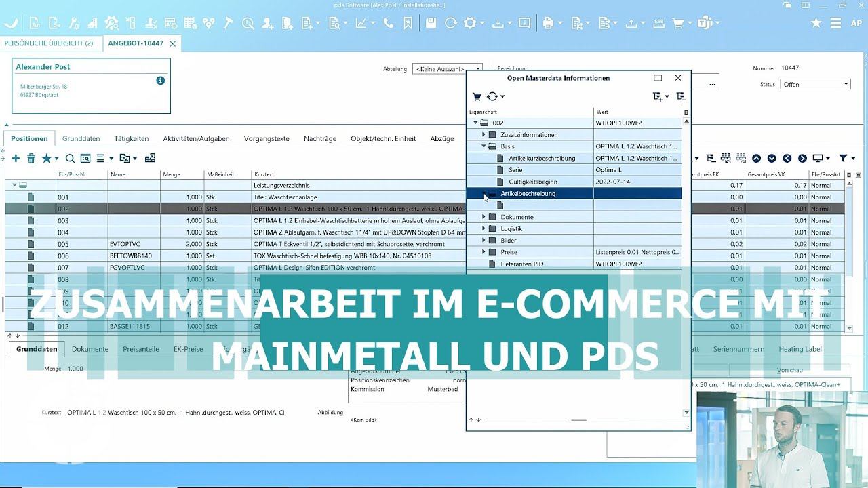Select the Serie Optima L row
This screenshot has height=488, width=868.
(x=574, y=170)
